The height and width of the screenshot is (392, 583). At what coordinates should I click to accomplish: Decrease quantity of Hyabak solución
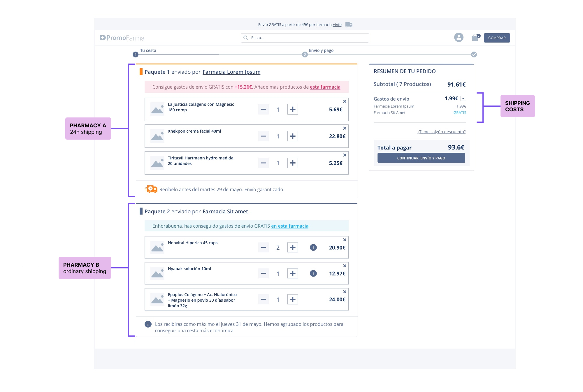[x=264, y=274]
